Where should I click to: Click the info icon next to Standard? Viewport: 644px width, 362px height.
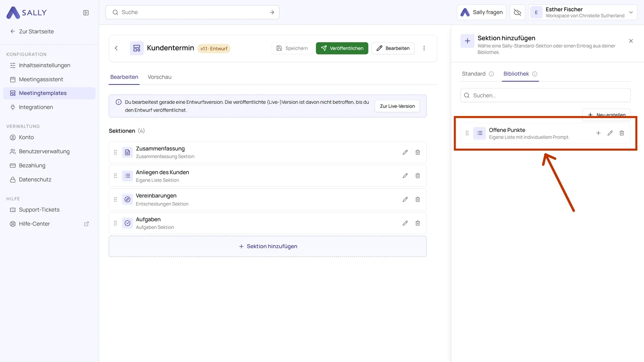click(491, 74)
